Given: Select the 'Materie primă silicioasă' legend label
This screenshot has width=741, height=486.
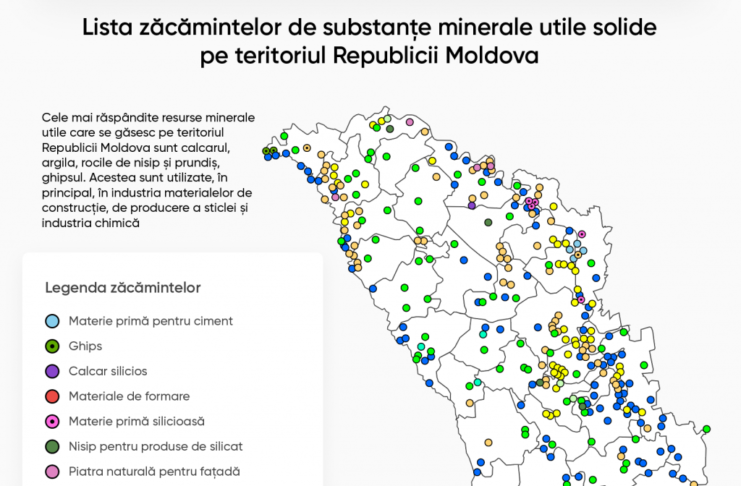Looking at the screenshot, I should tap(137, 421).
